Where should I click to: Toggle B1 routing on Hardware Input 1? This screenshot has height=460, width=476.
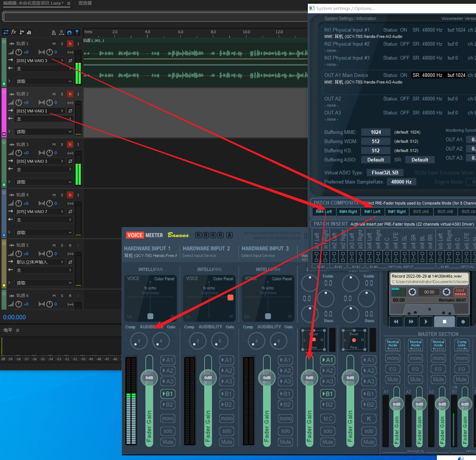click(x=168, y=394)
